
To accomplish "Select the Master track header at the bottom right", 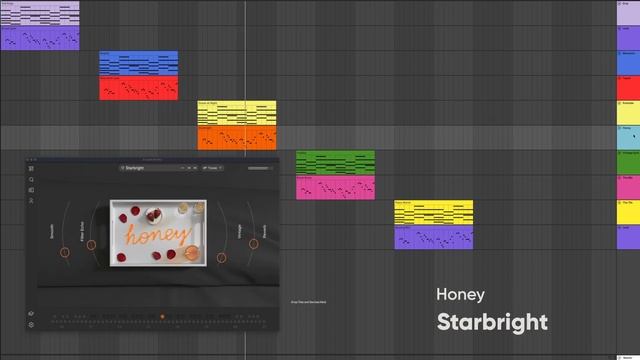I will [628, 358].
